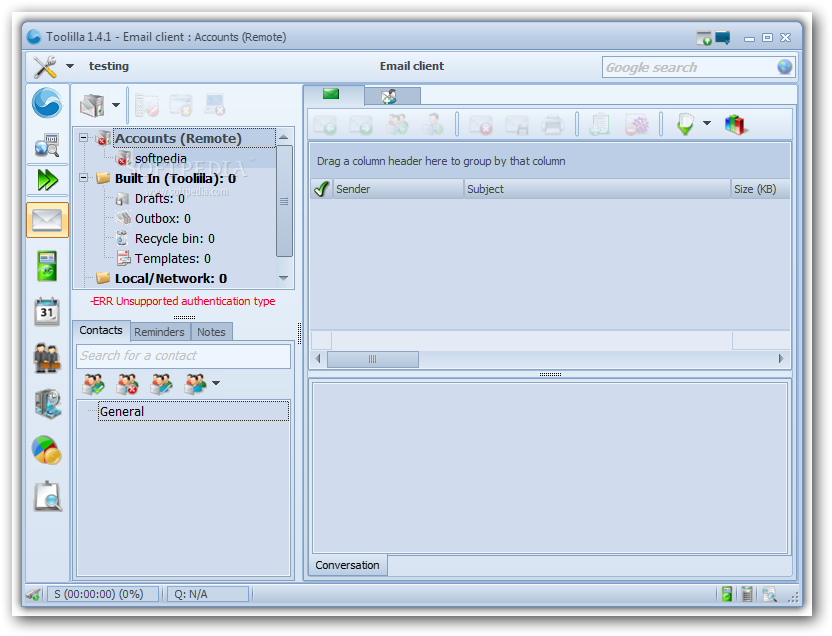Click the window with green dot title bar icon
Viewport: 832px width, 636px height.
(704, 38)
